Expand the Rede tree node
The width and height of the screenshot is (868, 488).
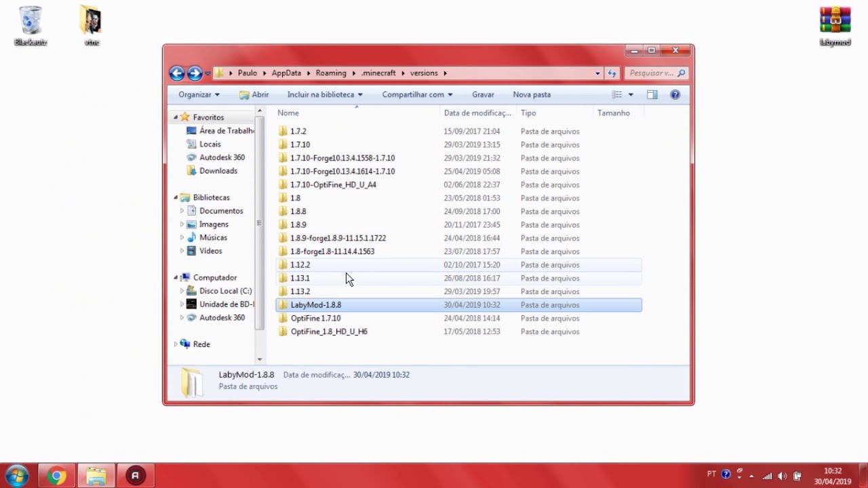[x=176, y=344]
